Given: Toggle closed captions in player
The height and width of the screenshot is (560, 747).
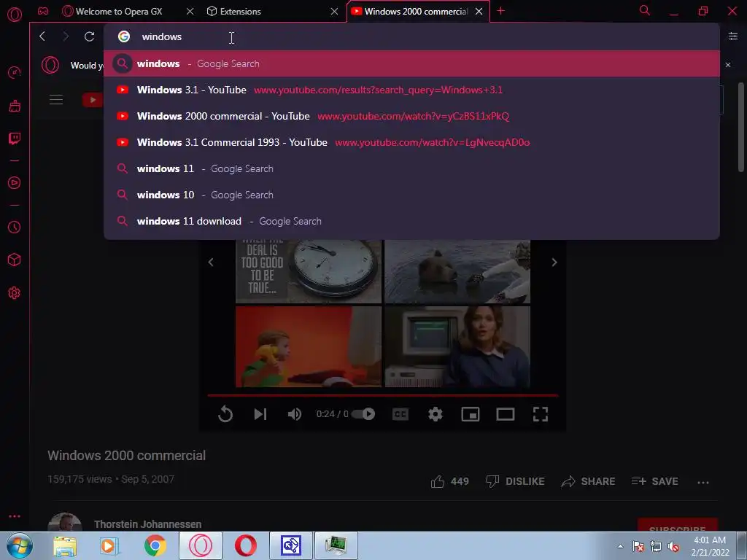Looking at the screenshot, I should coord(400,414).
